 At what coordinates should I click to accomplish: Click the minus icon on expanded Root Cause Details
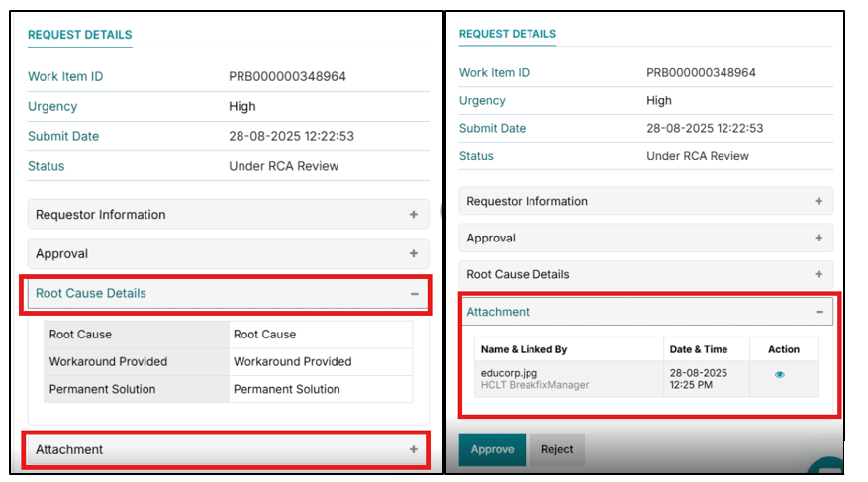413,294
